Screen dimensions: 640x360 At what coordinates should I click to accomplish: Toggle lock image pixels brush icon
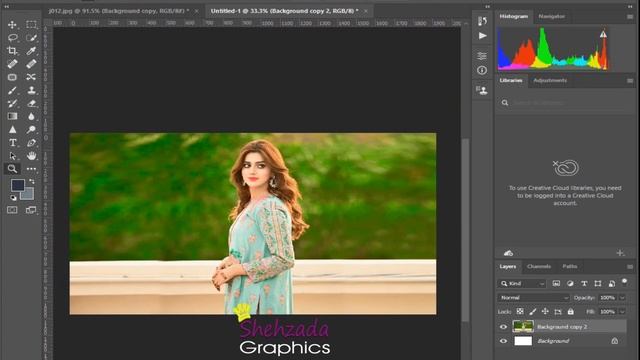[x=532, y=311]
